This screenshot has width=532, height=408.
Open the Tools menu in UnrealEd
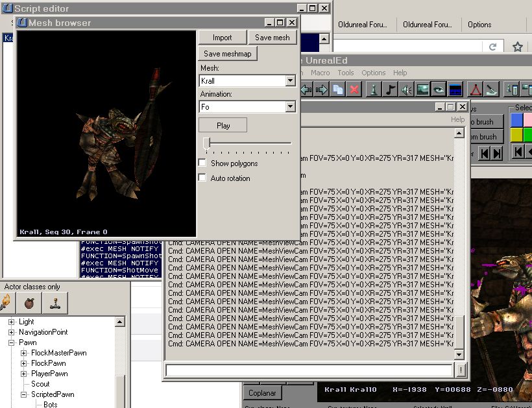[346, 73]
